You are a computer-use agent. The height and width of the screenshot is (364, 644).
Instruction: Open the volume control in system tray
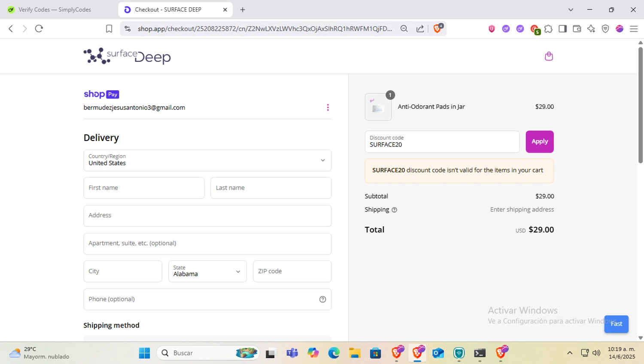tap(596, 353)
